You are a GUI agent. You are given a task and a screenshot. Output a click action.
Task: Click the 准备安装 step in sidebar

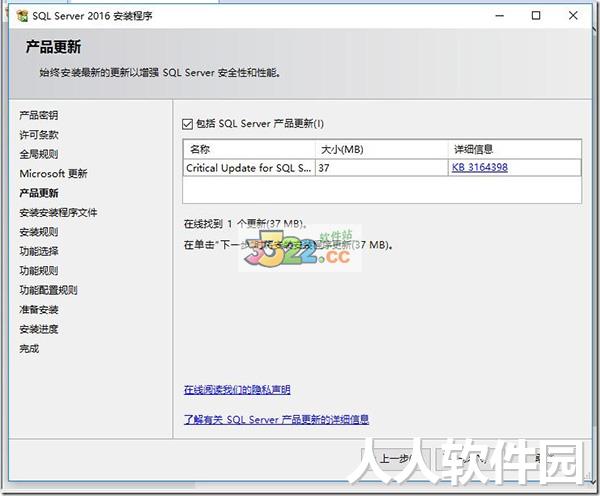39,310
